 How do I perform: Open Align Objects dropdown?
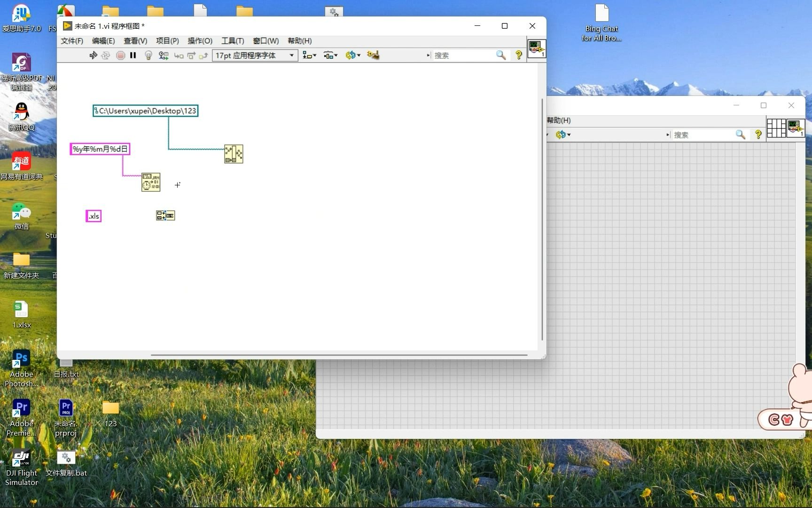pyautogui.click(x=309, y=56)
